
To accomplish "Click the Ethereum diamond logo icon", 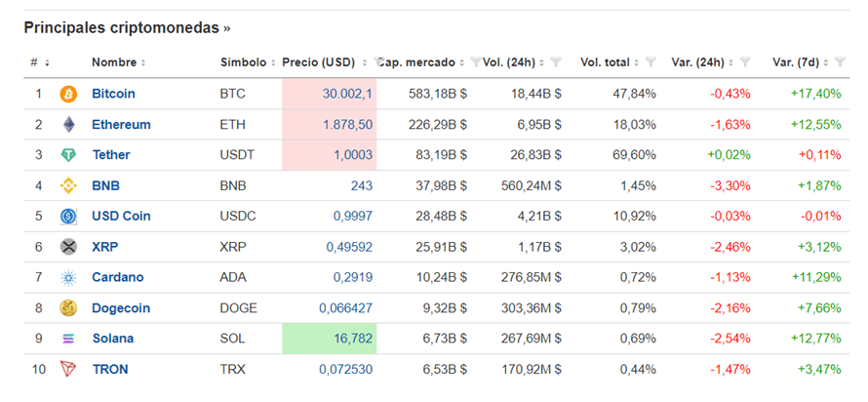I will (68, 125).
